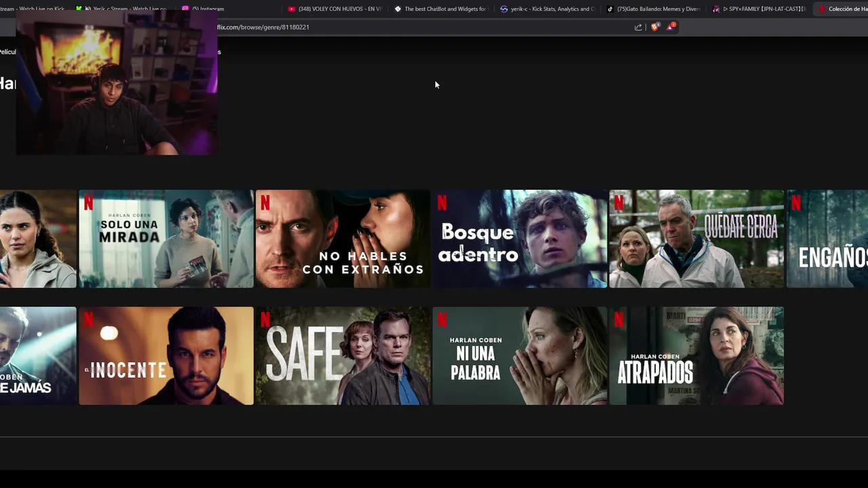Click the streamer webcam overlay
Screen dimensions: 868x488
coord(117,83)
